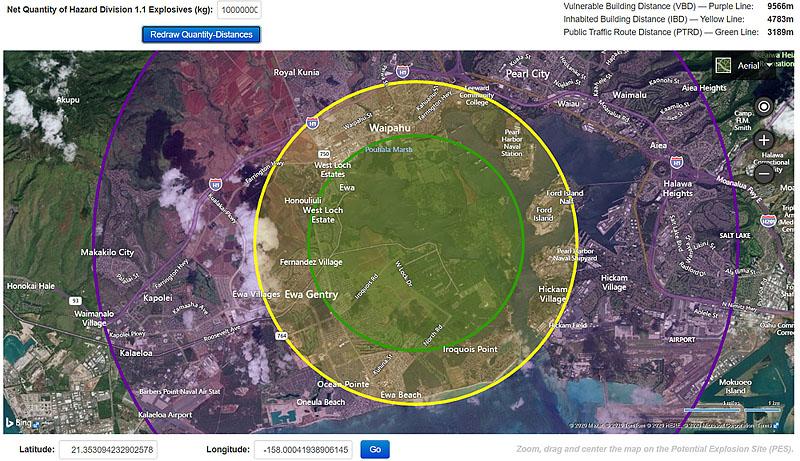Click the Pearl City map label
Viewport: 800px width, 461px height.
coord(528,73)
